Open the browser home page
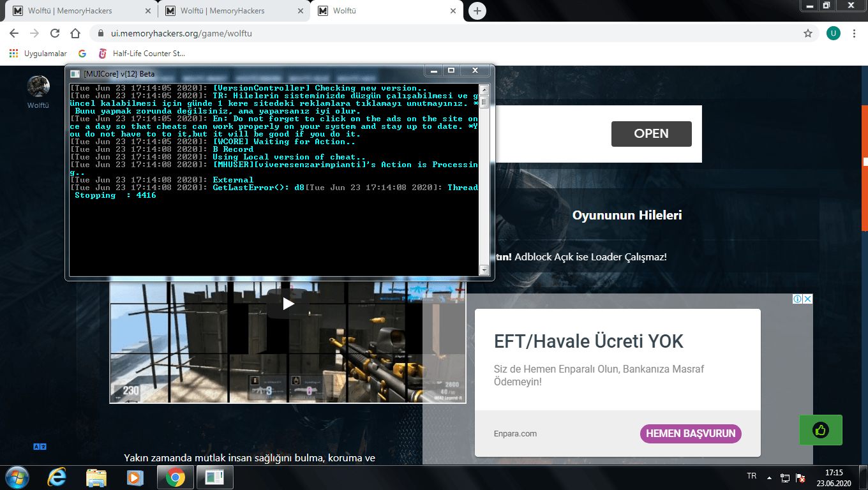This screenshot has width=868, height=490. point(75,33)
